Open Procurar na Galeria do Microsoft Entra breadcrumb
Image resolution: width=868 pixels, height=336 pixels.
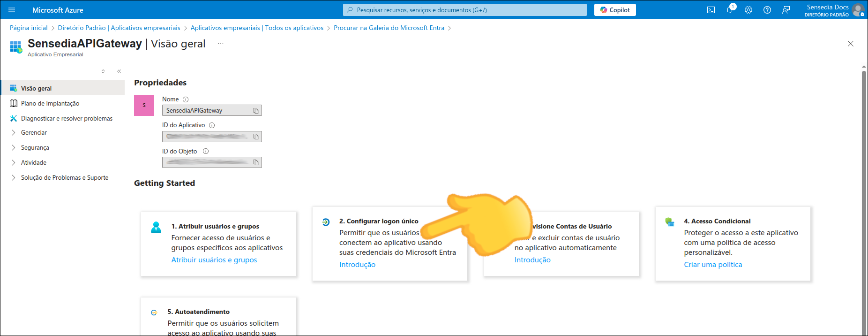[x=389, y=28]
